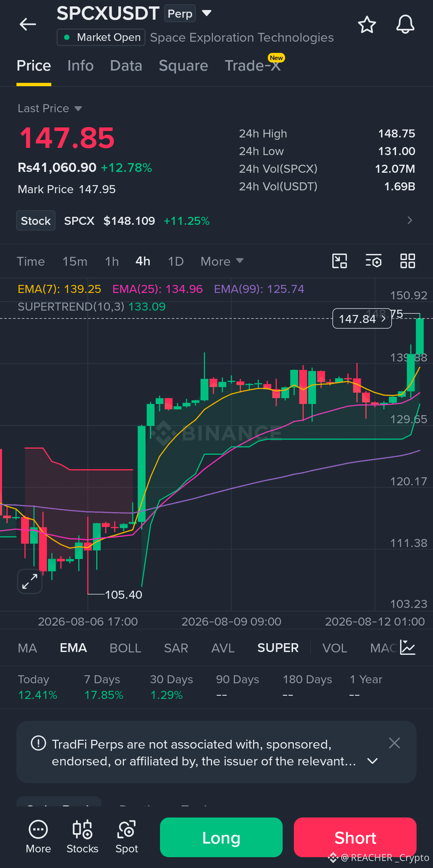The height and width of the screenshot is (868, 433).
Task: Select the Time chart interval
Action: tap(31, 261)
